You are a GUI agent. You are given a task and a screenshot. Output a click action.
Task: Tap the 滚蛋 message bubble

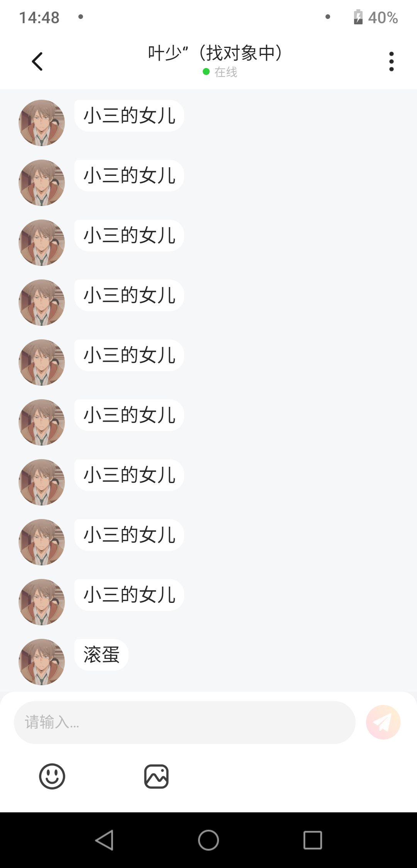tap(101, 655)
